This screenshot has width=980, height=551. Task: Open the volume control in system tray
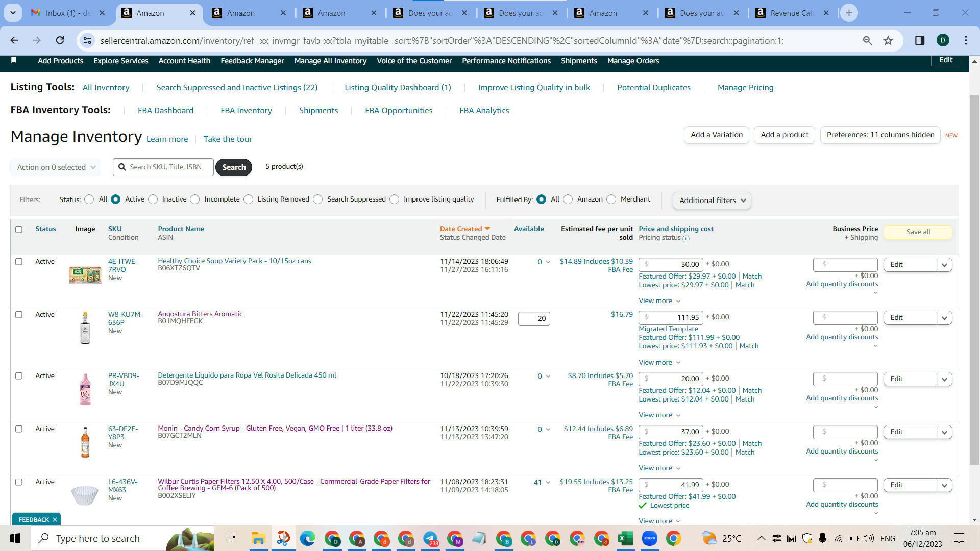point(868,538)
